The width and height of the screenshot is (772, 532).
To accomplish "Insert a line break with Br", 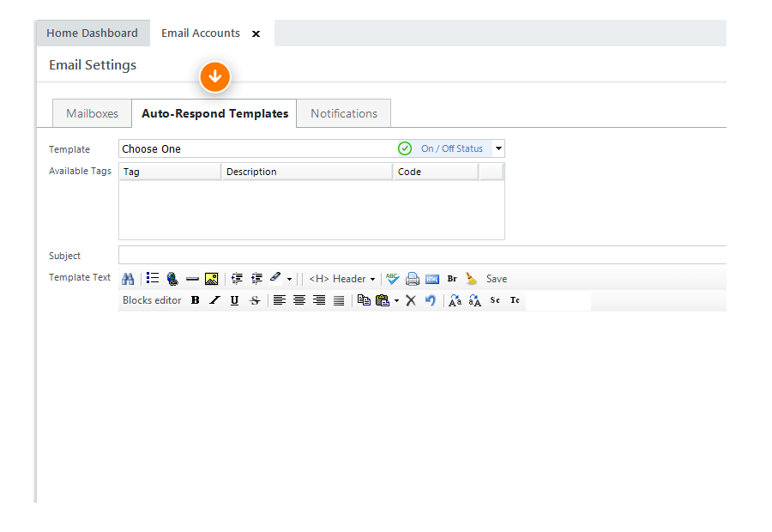I will point(452,279).
